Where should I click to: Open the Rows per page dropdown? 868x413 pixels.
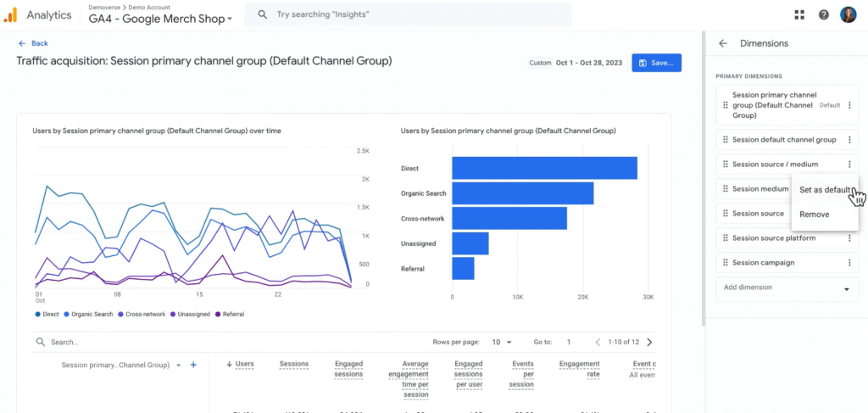coord(502,342)
